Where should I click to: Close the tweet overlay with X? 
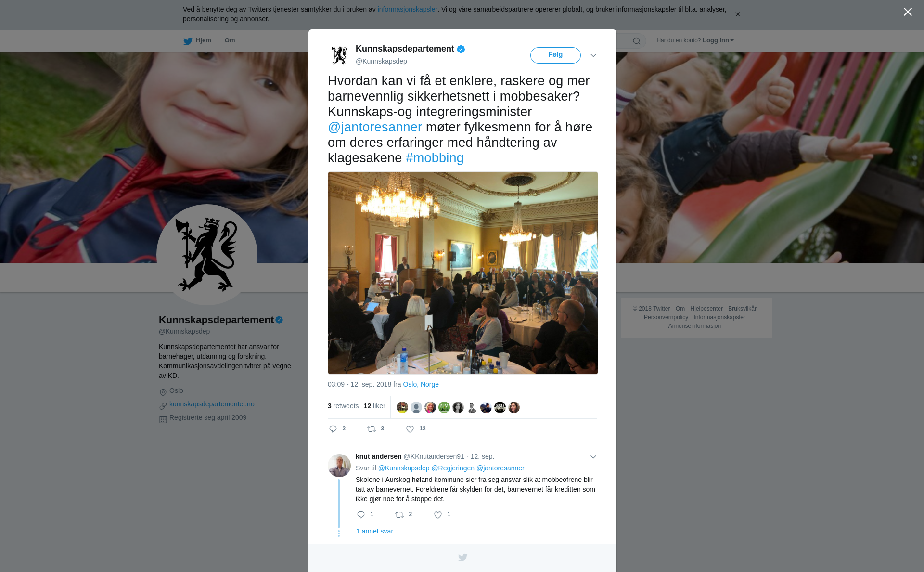tap(908, 12)
